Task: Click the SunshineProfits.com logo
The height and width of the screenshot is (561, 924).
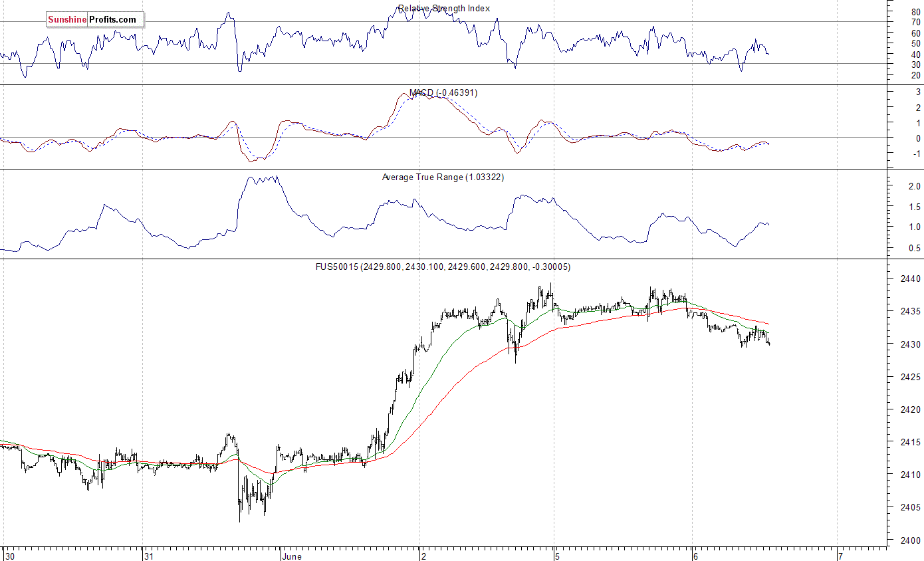Action: click(94, 20)
